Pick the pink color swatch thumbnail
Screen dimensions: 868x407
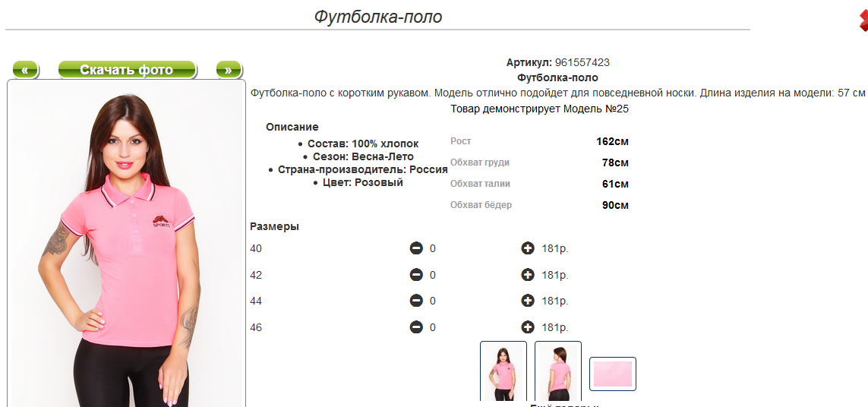[x=613, y=374]
